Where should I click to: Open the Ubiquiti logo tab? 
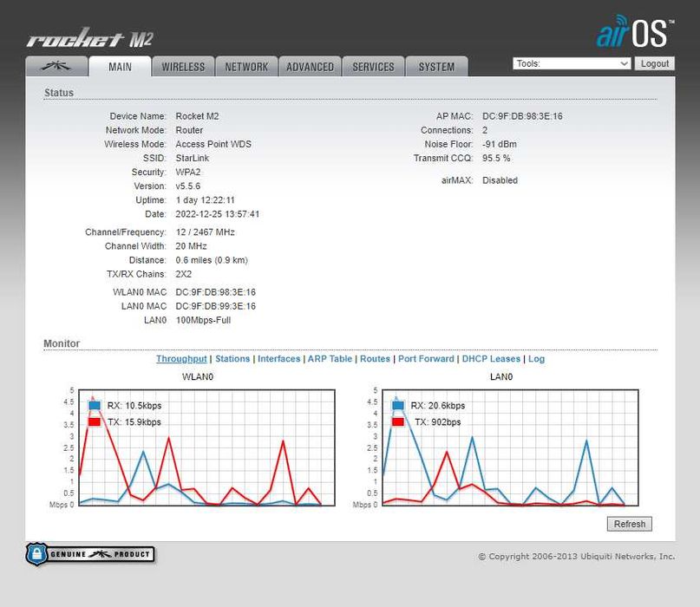(56, 67)
